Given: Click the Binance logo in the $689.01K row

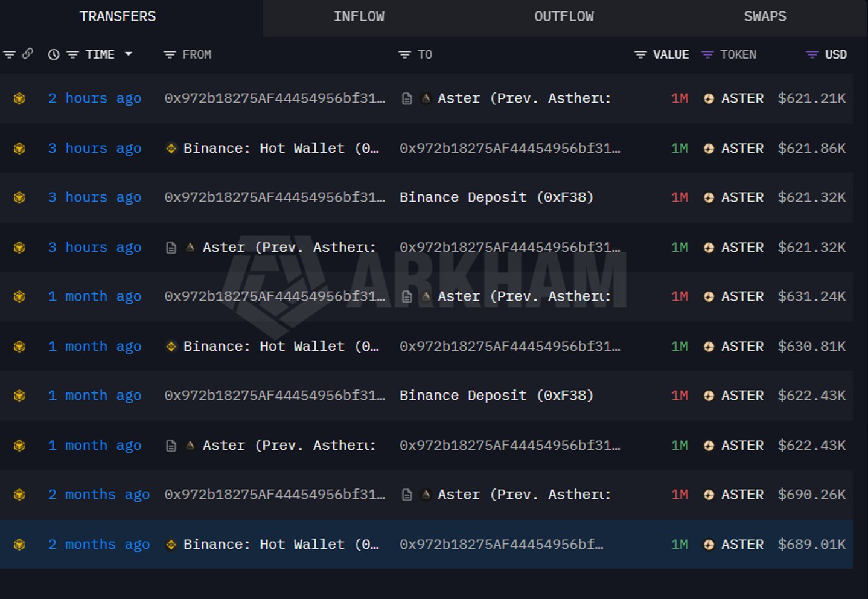Looking at the screenshot, I should pyautogui.click(x=171, y=544).
